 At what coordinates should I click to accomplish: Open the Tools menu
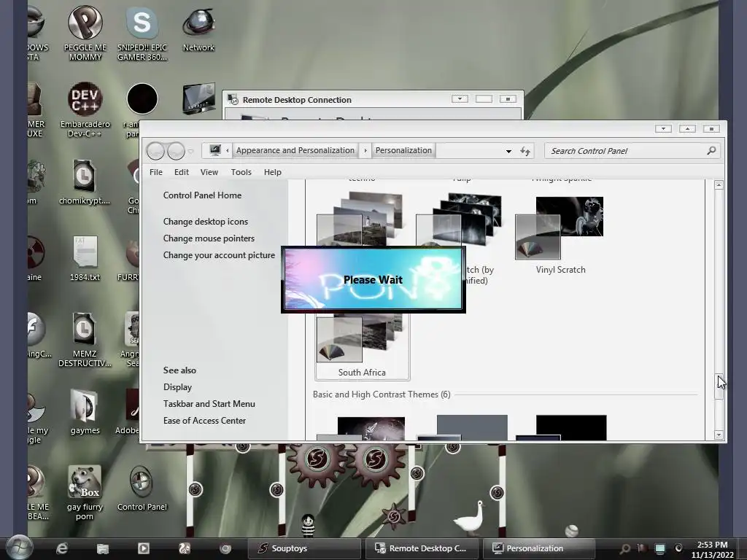(241, 172)
